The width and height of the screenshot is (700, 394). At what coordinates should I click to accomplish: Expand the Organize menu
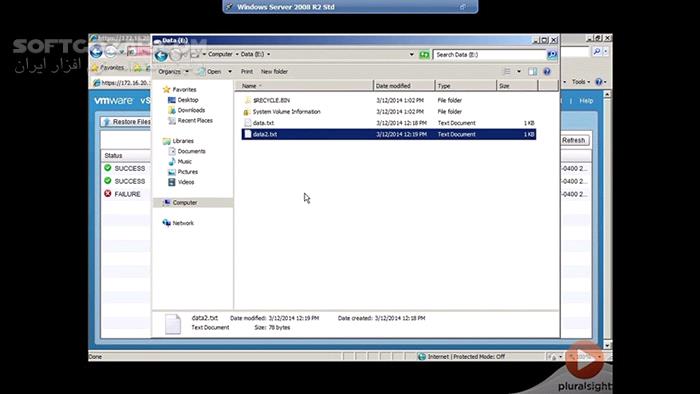point(174,71)
